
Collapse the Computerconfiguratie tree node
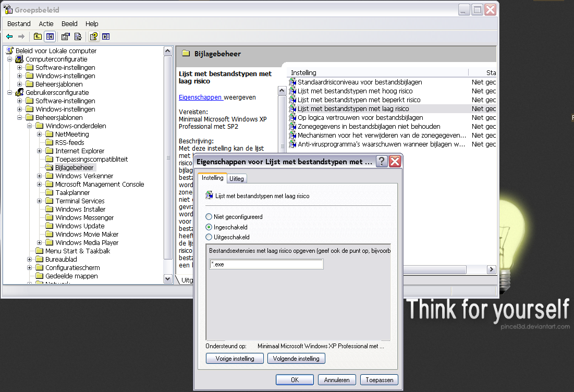coord(10,59)
